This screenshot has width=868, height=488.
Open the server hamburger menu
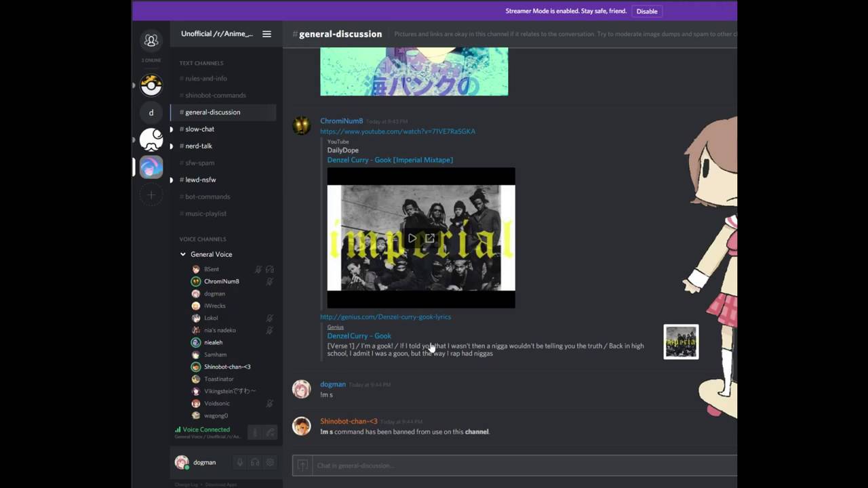tap(267, 34)
